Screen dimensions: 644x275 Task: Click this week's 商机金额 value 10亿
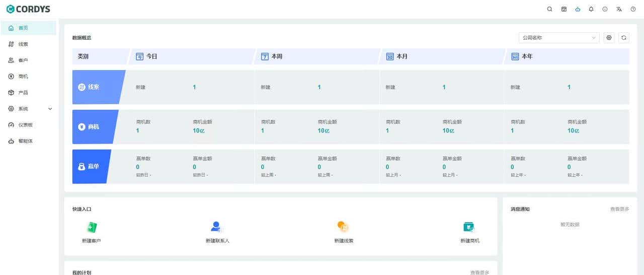coord(324,130)
